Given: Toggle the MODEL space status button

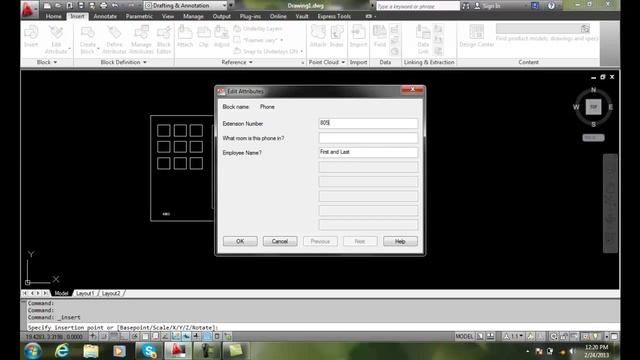Looking at the screenshot, I should (464, 336).
